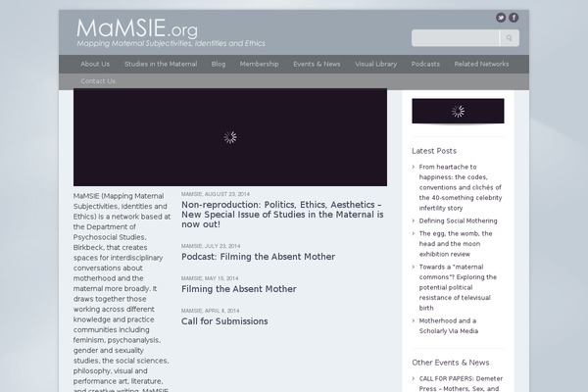The height and width of the screenshot is (392, 588).
Task: Click the small sidebar loading banner
Action: (458, 111)
